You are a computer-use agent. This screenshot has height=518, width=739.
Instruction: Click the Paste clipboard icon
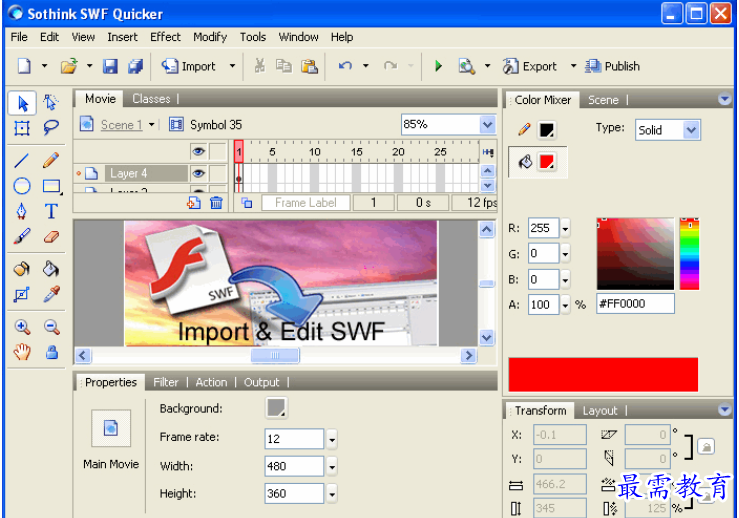tap(309, 66)
